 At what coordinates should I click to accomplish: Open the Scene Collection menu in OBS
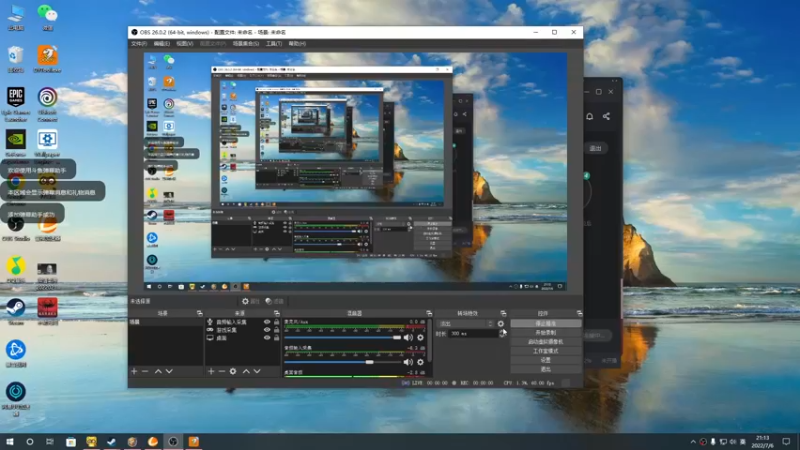(x=246, y=44)
